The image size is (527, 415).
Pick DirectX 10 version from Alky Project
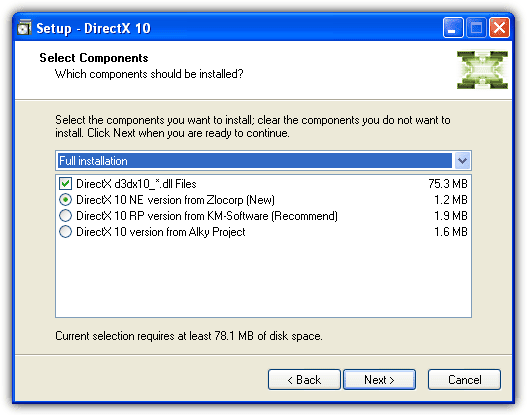tap(65, 232)
